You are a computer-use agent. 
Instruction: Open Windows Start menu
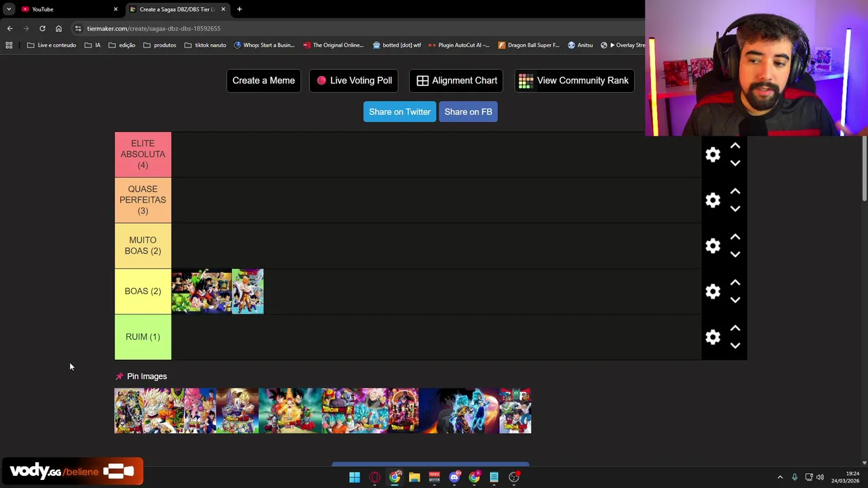355,477
